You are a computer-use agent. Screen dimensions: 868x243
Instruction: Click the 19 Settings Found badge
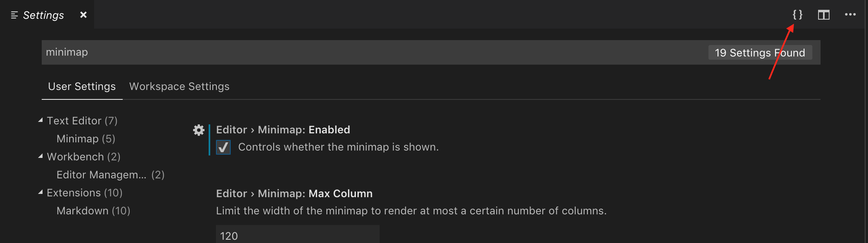760,52
